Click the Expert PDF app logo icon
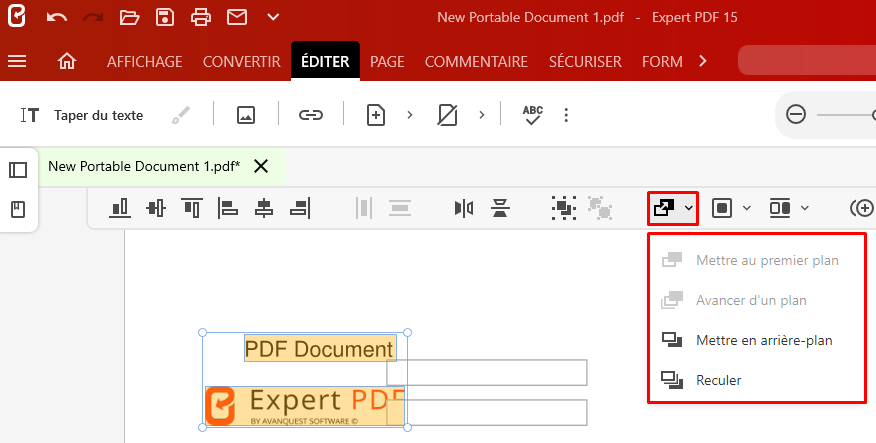Viewport: 876px width, 443px height. 17,17
